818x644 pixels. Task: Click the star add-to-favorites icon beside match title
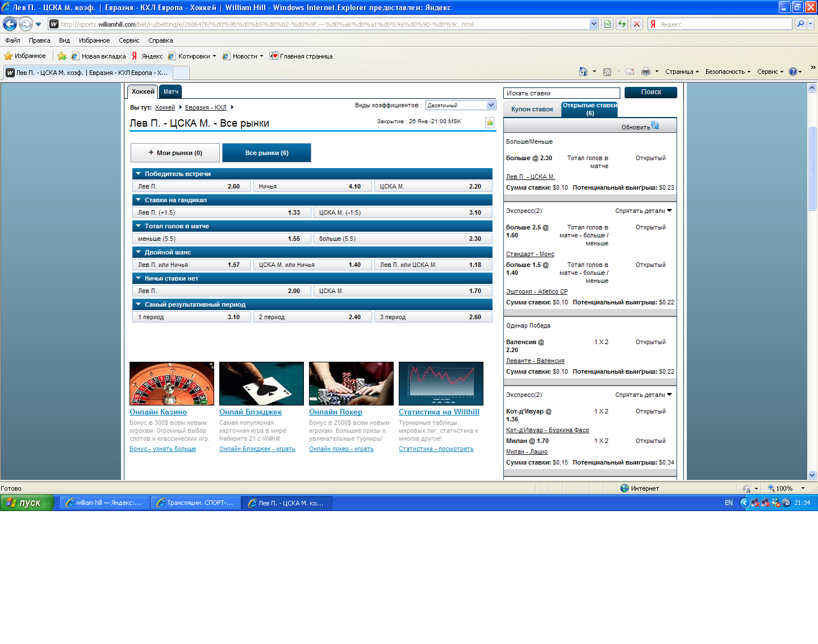click(490, 123)
